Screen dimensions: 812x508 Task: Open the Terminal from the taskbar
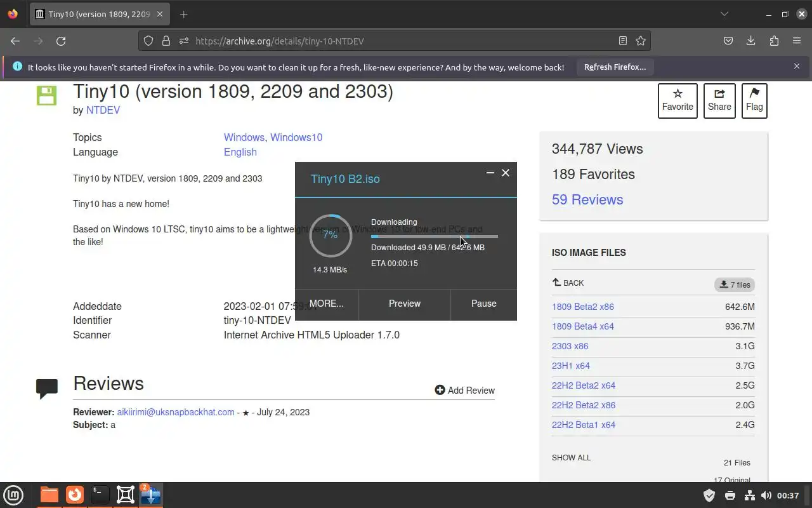point(100,495)
